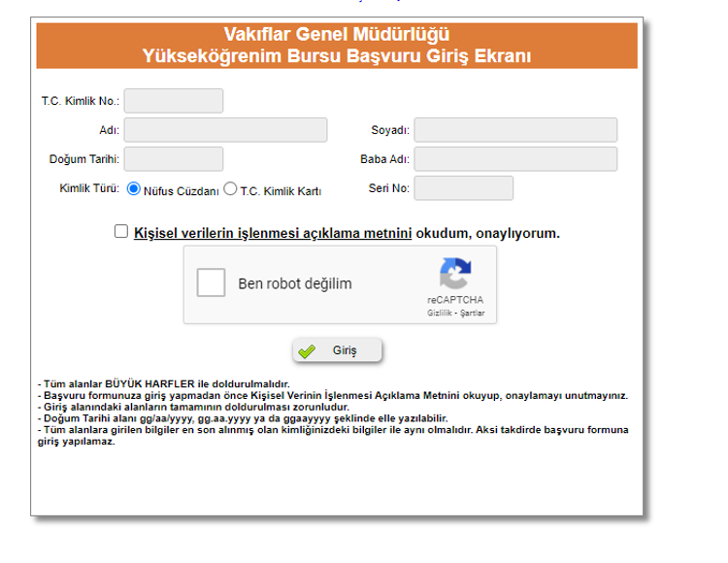Choose T.C. Kimlik Kartı as ID type
This screenshot has height=563, width=728.
230,190
